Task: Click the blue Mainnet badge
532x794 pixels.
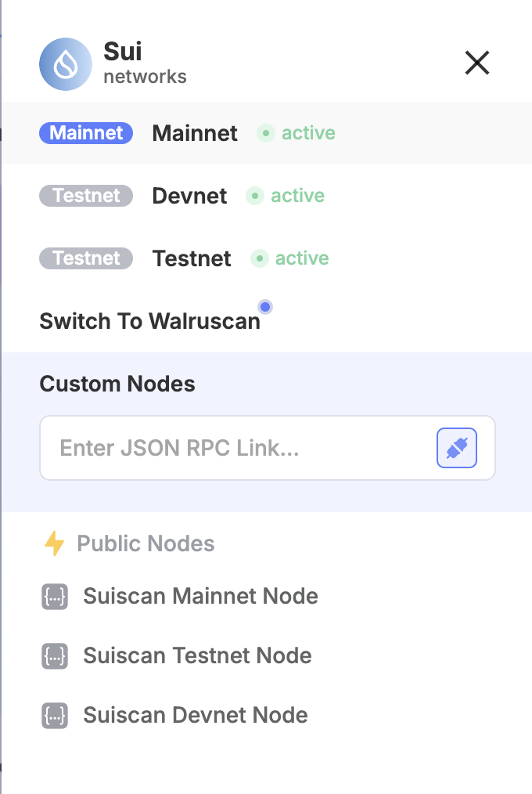Action: pyautogui.click(x=86, y=133)
